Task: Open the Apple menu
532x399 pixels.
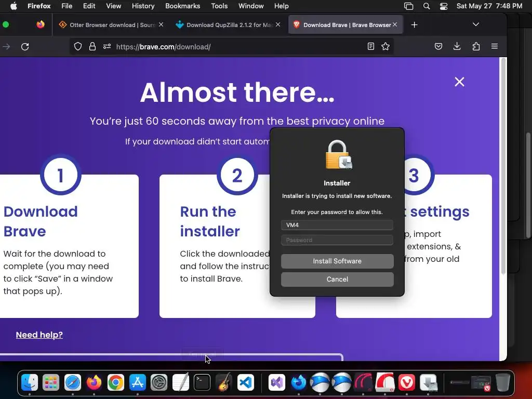Action: (14, 6)
